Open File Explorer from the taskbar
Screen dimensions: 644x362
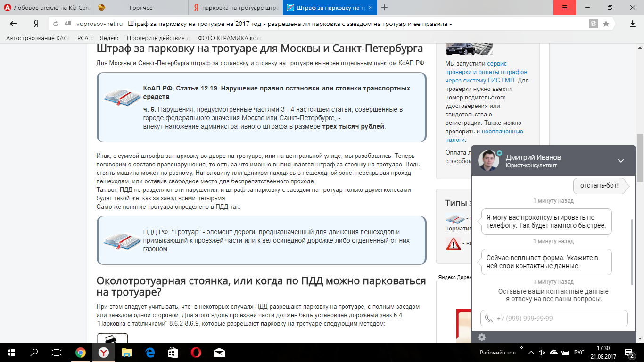(126, 352)
